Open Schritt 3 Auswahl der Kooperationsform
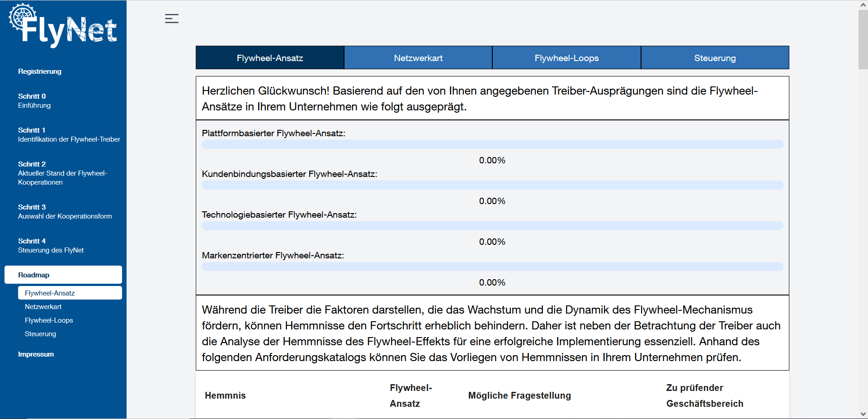Viewport: 868px width, 419px height. click(65, 212)
